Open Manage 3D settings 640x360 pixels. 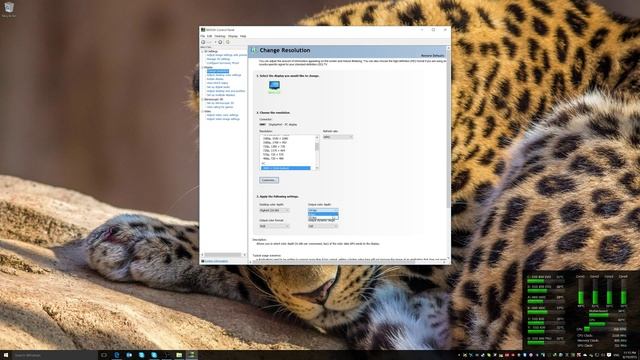coord(218,59)
